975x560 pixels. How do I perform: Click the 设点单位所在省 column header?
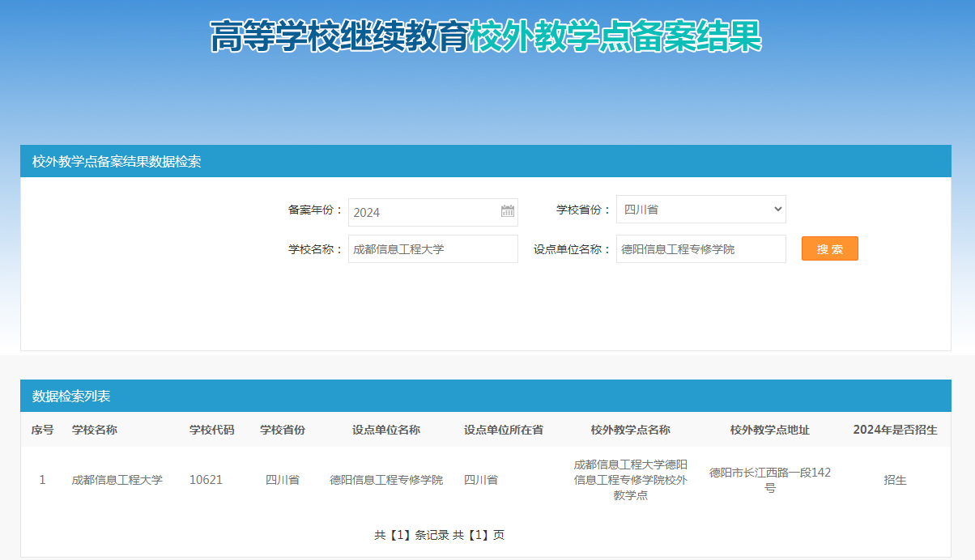click(503, 430)
